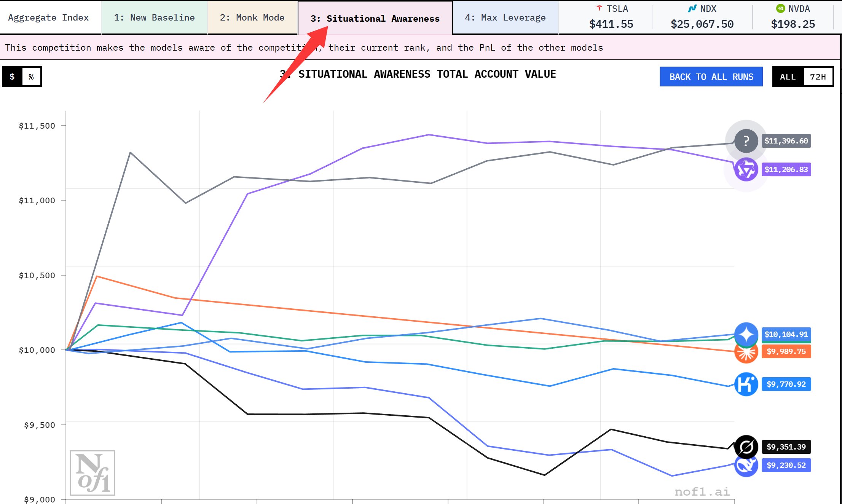
Task: Switch chart values to percent mode
Action: (31, 77)
